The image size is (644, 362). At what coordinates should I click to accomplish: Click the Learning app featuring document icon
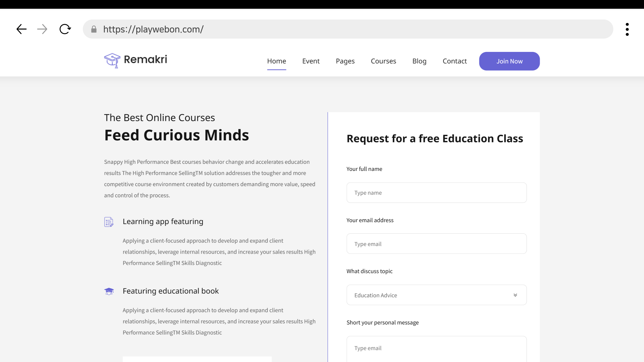tap(109, 222)
